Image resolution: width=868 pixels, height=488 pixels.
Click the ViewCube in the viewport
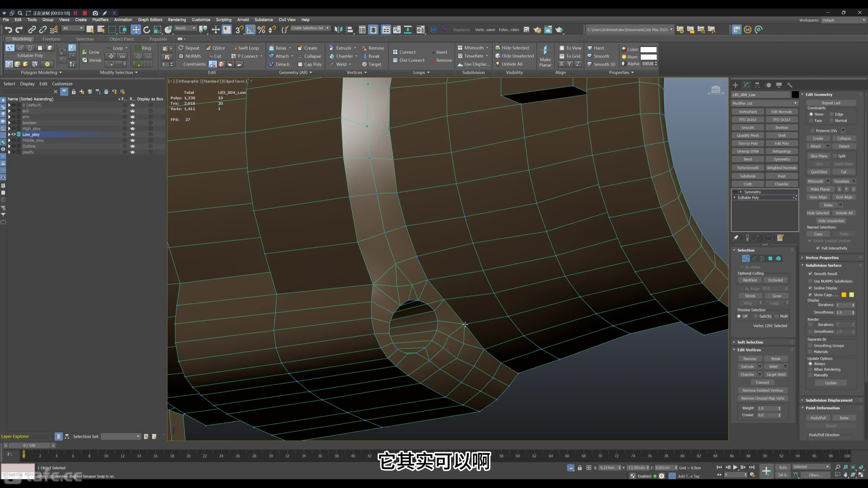716,90
